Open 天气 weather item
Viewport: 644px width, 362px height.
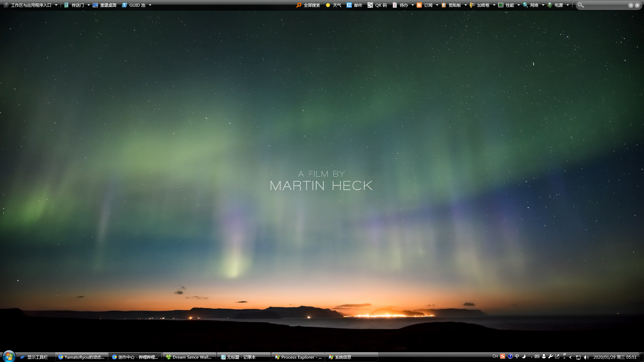tap(333, 5)
